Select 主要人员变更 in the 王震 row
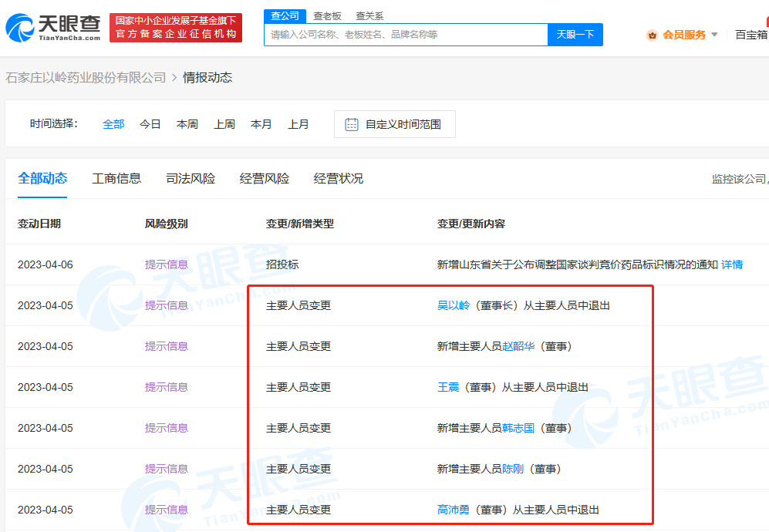This screenshot has height=532, width=769. point(298,387)
